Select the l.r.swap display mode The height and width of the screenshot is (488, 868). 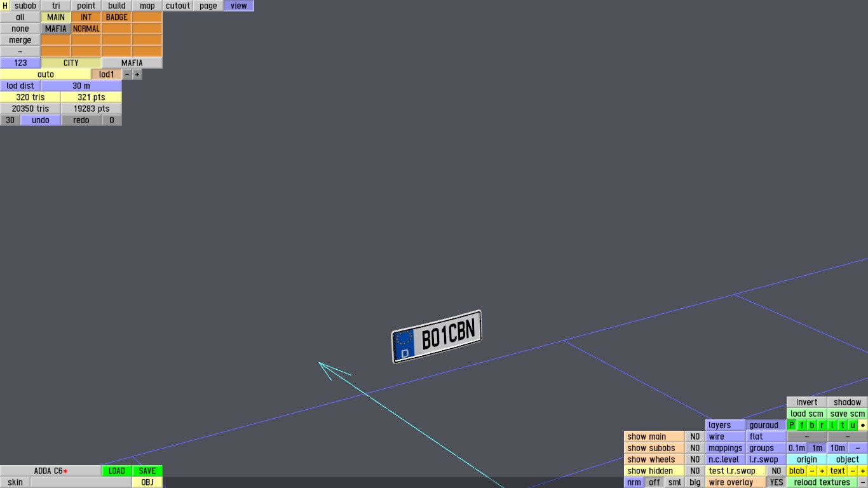tap(766, 459)
